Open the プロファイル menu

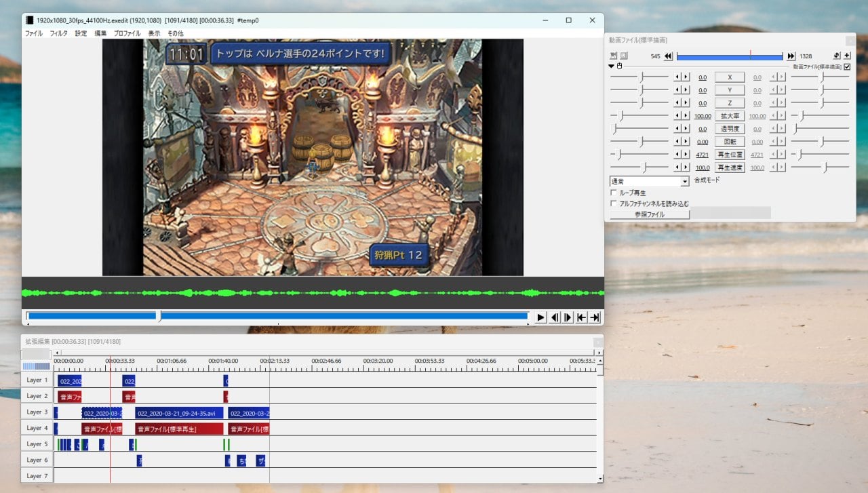click(x=127, y=33)
